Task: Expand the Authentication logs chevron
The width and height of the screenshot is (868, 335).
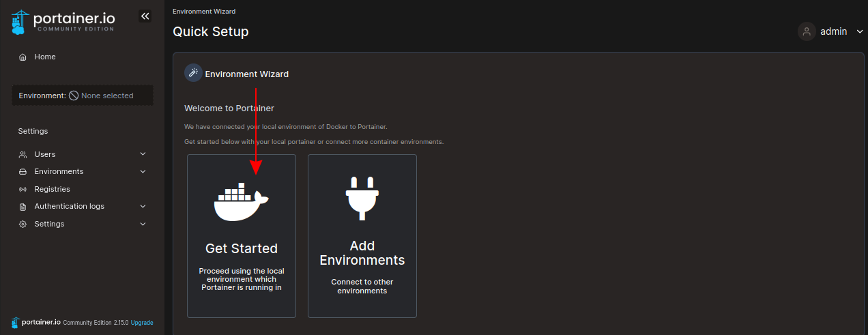Action: tap(143, 206)
